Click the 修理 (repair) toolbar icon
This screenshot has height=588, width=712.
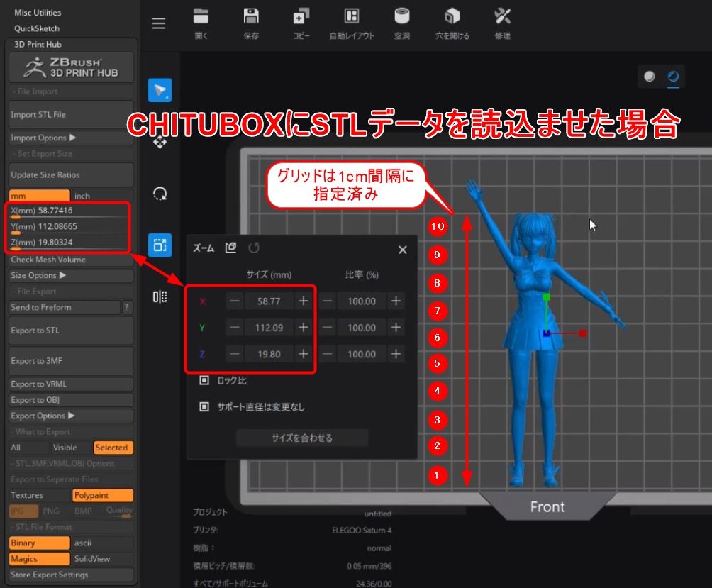click(502, 21)
